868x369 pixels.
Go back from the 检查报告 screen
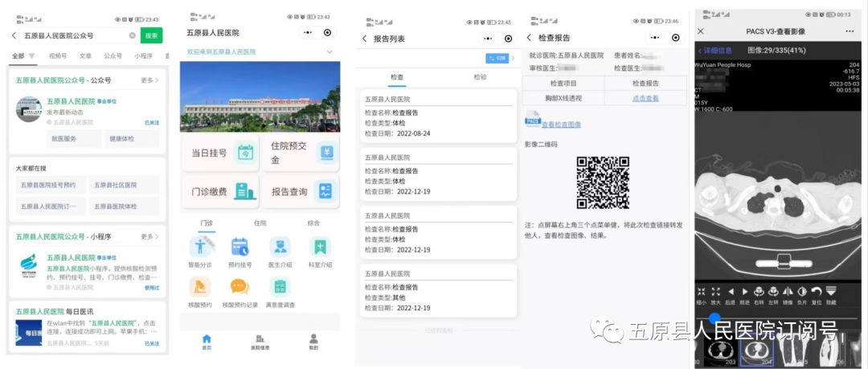(529, 38)
